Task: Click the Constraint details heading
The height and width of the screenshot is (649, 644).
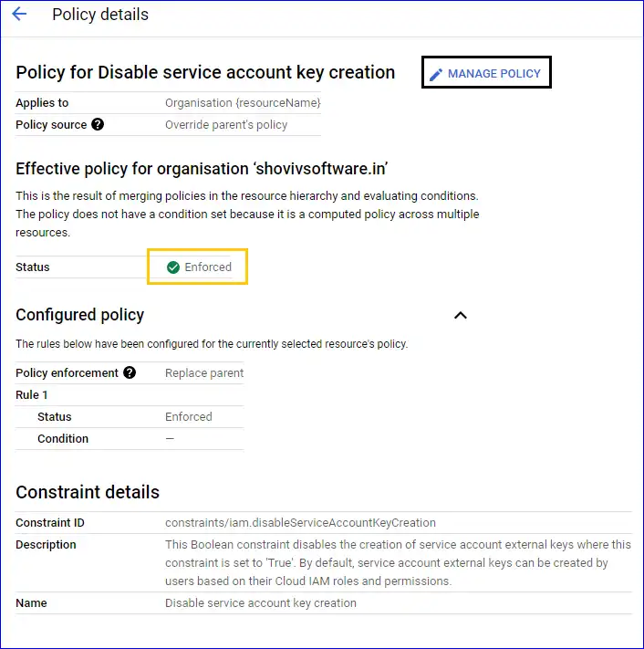Action: (x=88, y=492)
